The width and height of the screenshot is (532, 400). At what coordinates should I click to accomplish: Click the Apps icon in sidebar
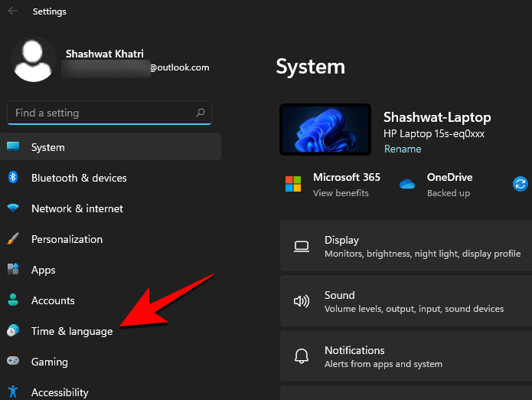pyautogui.click(x=13, y=270)
